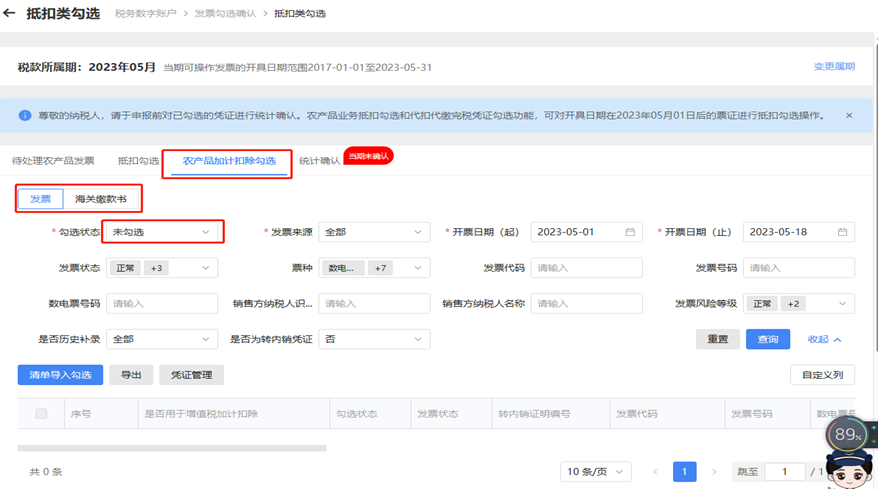Viewport: 878px width, 489px height.
Task: Click 税务数字账户 breadcrumb link
Action: click(146, 13)
